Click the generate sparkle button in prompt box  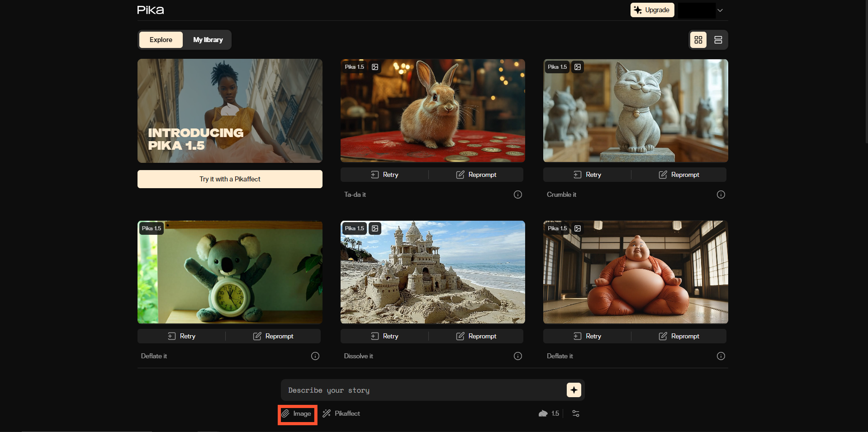[574, 390]
